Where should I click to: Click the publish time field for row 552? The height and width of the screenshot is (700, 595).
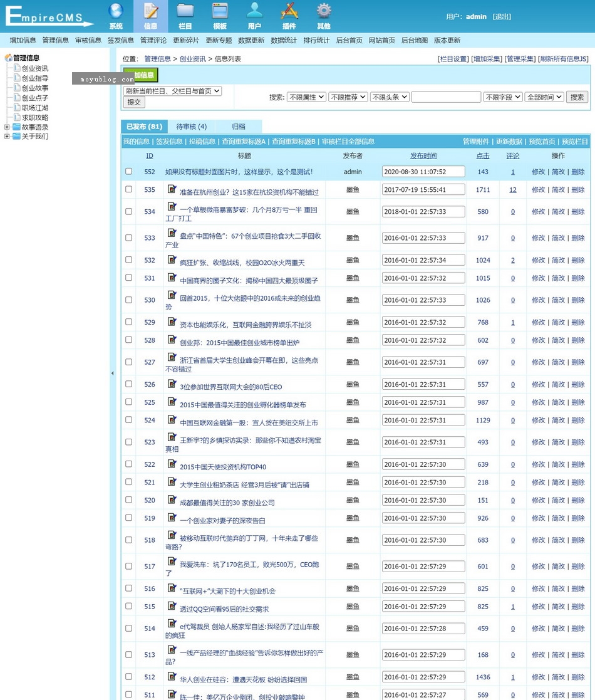423,172
